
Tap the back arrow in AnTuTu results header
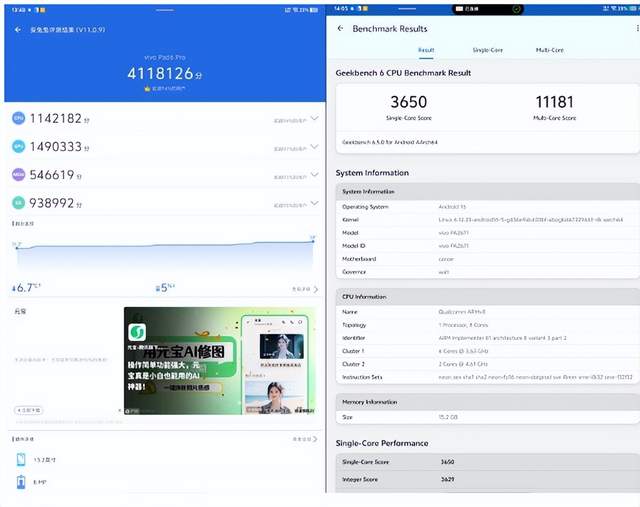coord(18,29)
